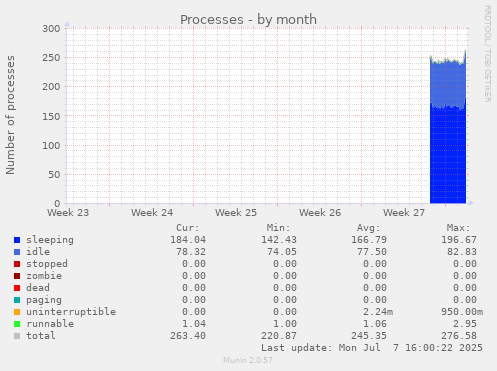Click the paging legend color swatch

17,300
